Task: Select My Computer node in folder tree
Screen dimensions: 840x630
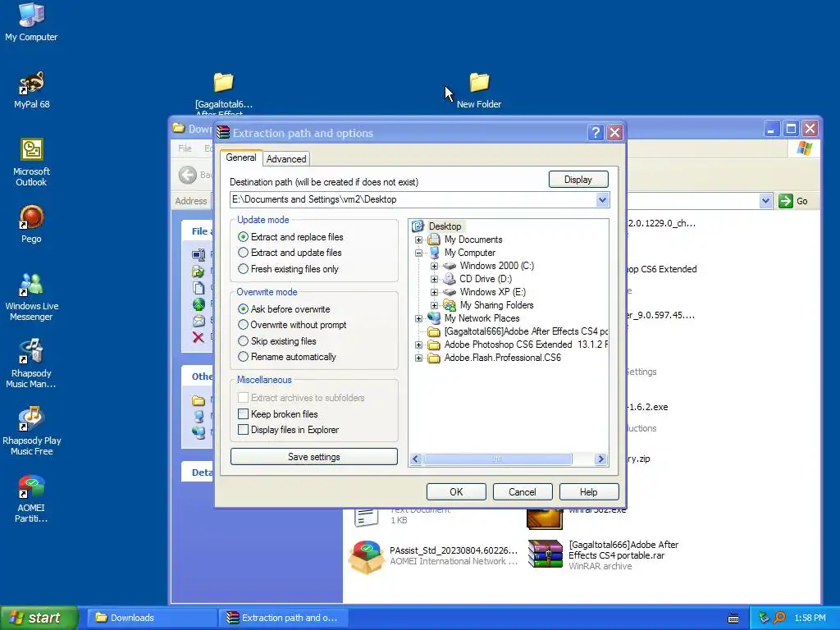Action: pos(469,253)
